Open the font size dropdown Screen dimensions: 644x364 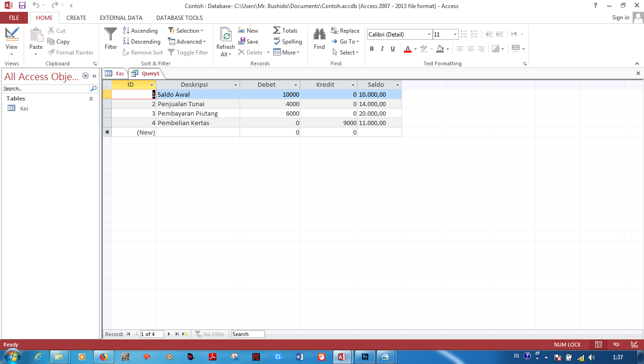click(455, 34)
